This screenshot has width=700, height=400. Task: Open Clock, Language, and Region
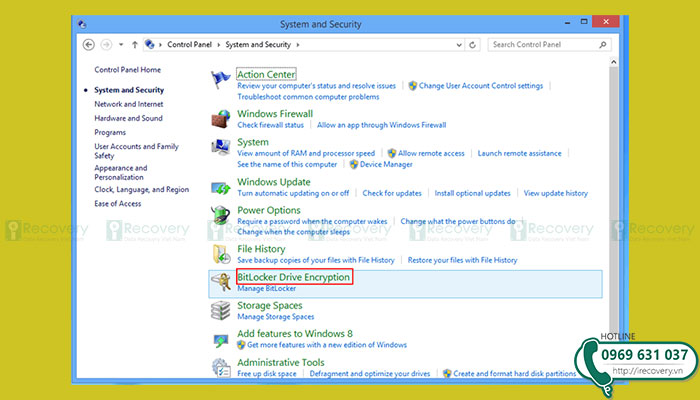[x=142, y=190]
